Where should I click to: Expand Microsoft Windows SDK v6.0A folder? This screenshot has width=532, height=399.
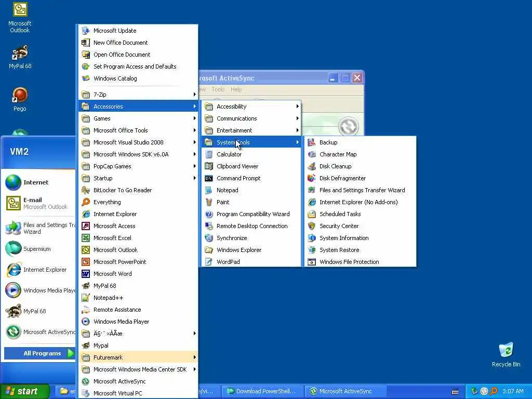tap(138, 154)
